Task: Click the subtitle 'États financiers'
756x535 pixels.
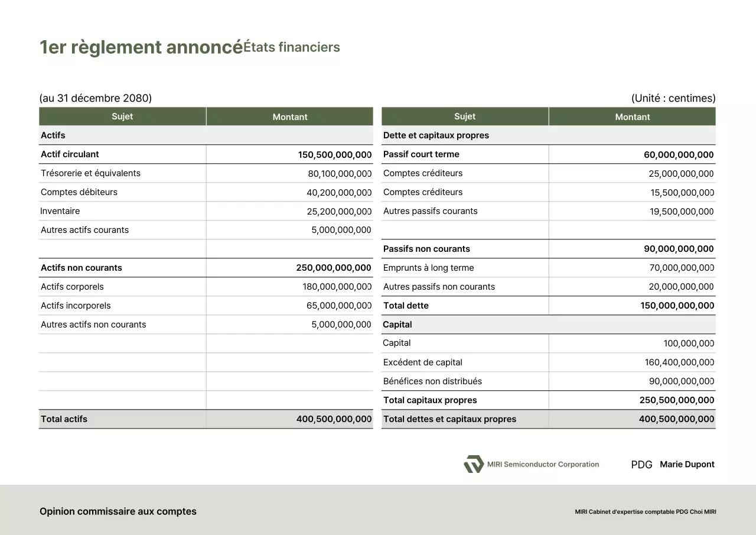Action: 292,47
